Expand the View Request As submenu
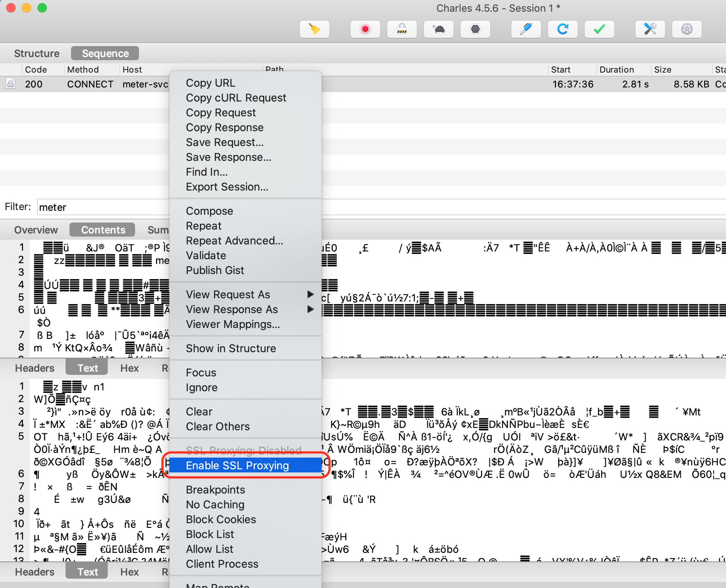This screenshot has height=588, width=726. [x=228, y=294]
